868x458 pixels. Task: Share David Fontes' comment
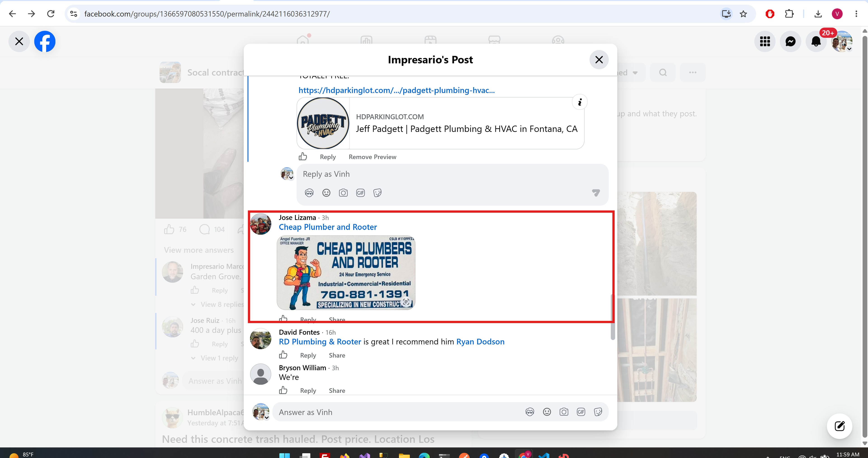coord(337,355)
